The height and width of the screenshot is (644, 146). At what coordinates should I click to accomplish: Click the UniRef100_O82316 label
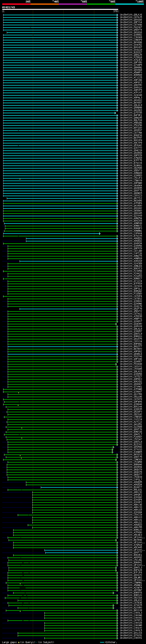(x=131, y=597)
